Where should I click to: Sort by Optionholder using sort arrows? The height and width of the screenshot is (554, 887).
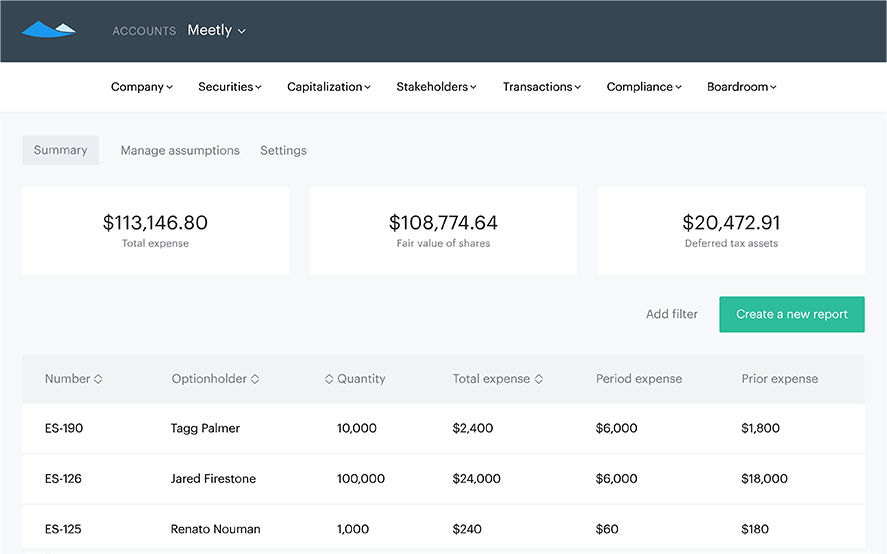pos(255,379)
